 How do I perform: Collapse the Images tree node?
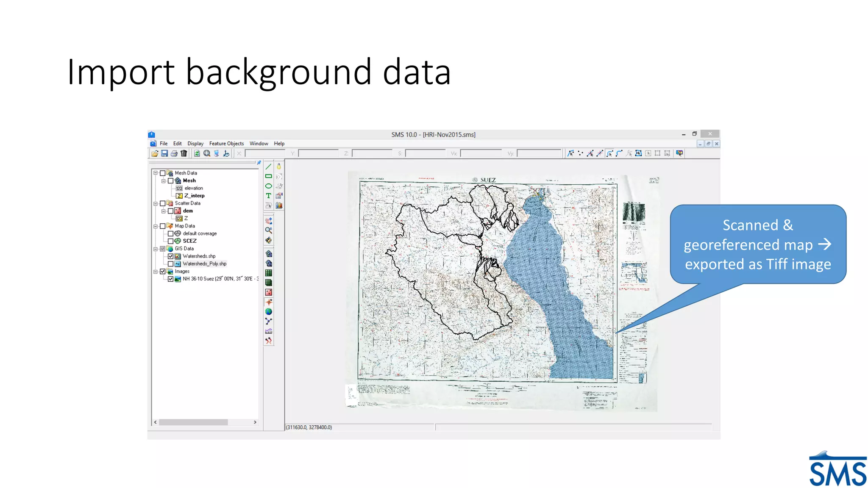(x=156, y=272)
